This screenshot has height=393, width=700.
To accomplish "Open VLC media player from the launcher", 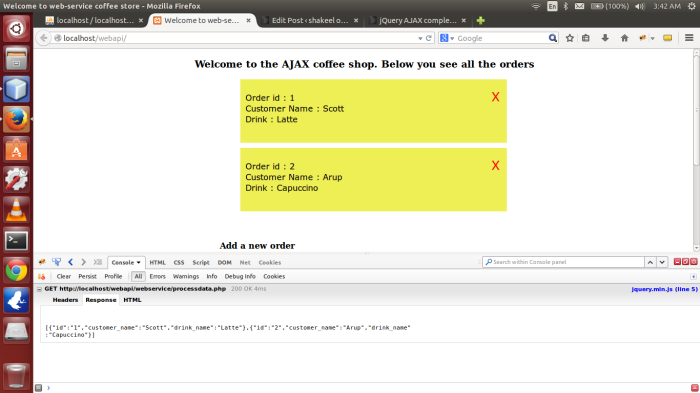I will click(x=16, y=210).
